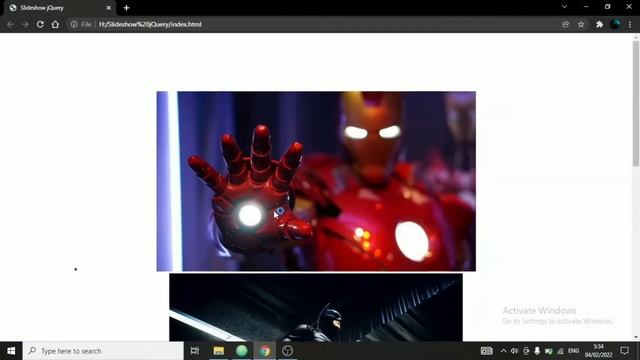This screenshot has width=640, height=360.
Task: View site information for File URL
Action: (74, 24)
